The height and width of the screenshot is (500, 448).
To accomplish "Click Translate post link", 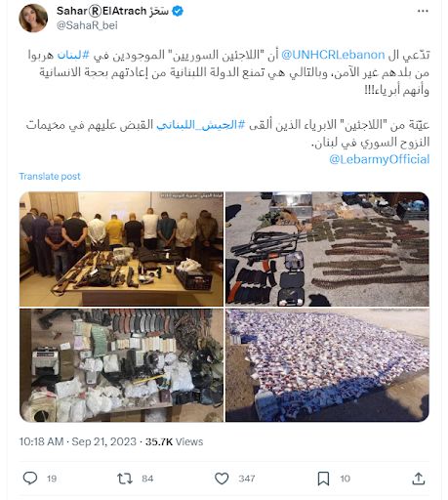I will (50, 176).
